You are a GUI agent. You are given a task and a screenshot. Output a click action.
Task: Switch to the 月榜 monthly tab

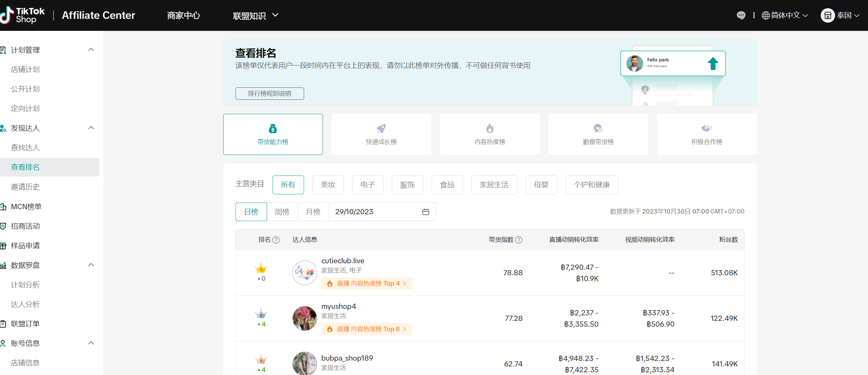[x=313, y=212]
